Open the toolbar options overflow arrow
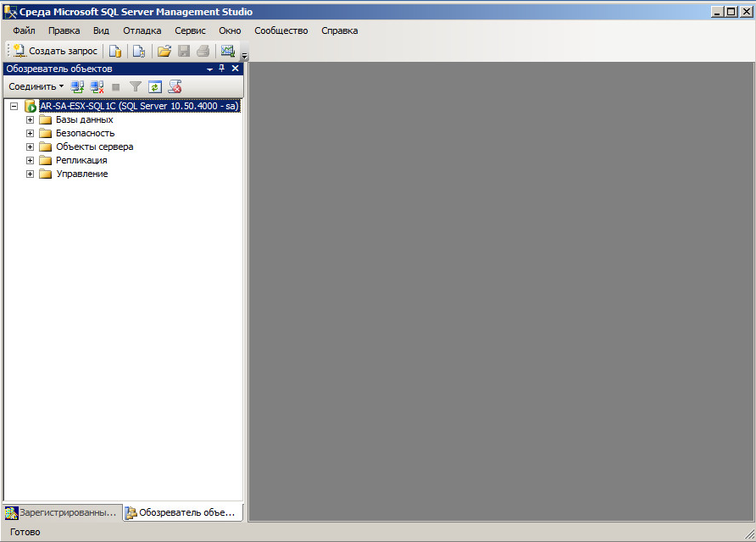The width and height of the screenshot is (756, 542). coord(244,56)
